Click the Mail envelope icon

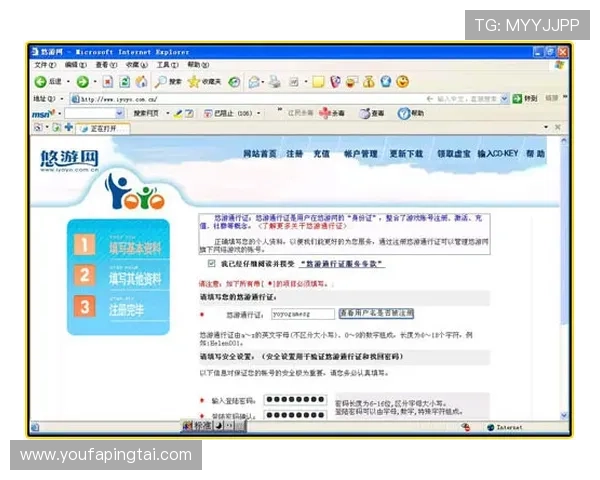[254, 82]
